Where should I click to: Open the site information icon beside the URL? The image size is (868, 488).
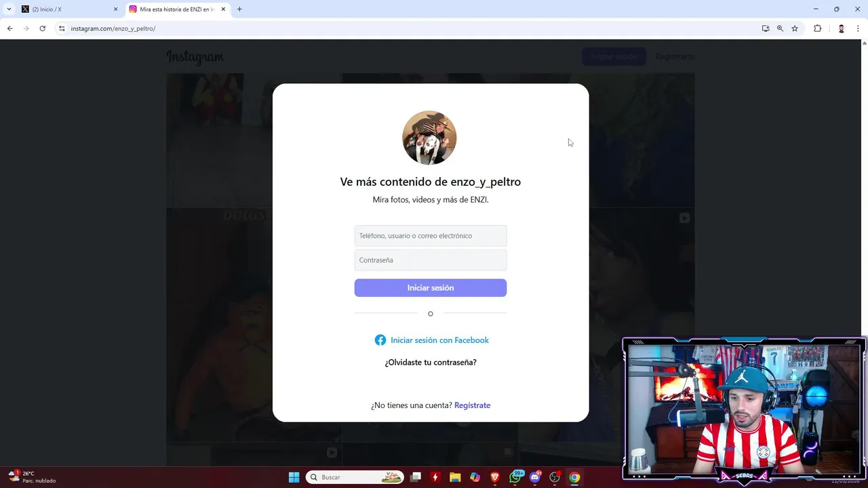(x=62, y=28)
